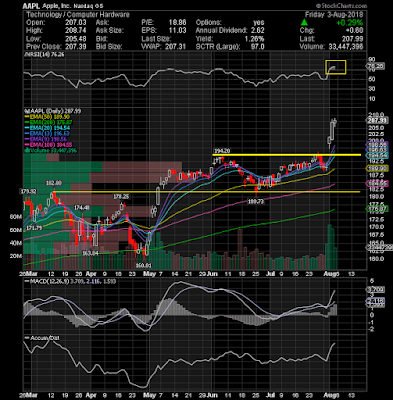Viewport: 393px width, 400px height.
Task: Click the 174.48 price annotation
Action: point(82,208)
